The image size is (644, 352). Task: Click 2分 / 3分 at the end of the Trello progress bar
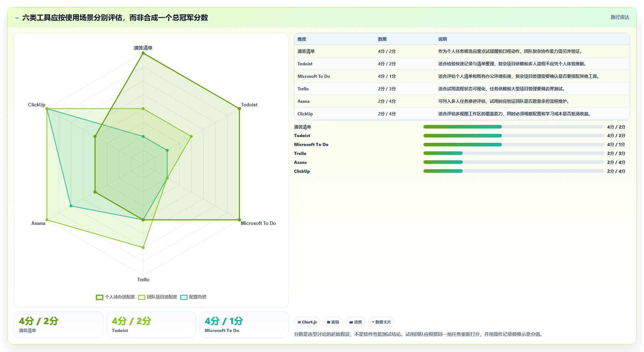coord(616,154)
